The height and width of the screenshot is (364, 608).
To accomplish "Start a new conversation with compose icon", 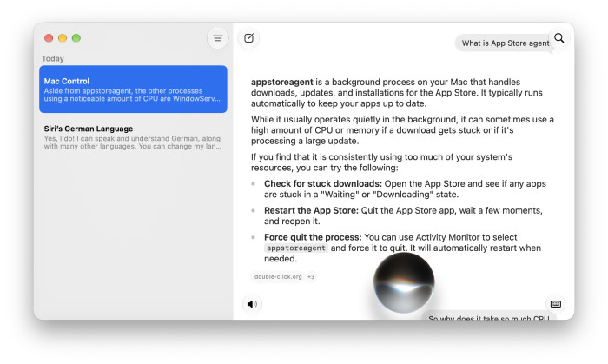I will coord(249,38).
